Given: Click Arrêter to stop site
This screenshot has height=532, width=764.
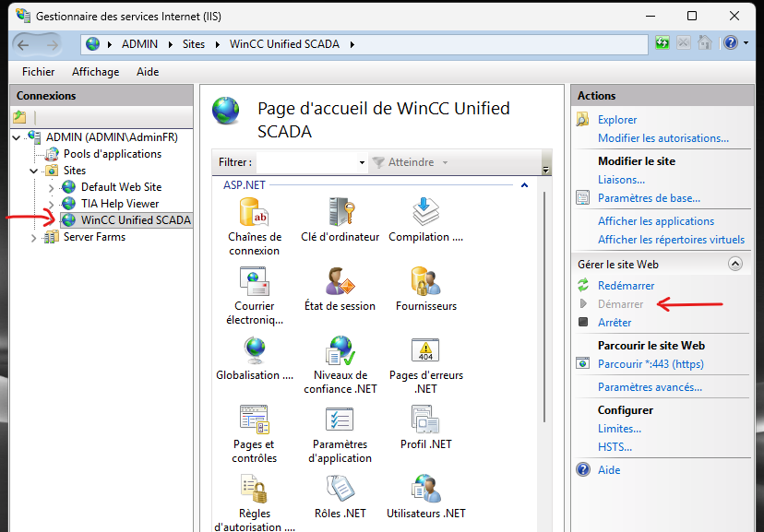Looking at the screenshot, I should click(615, 323).
